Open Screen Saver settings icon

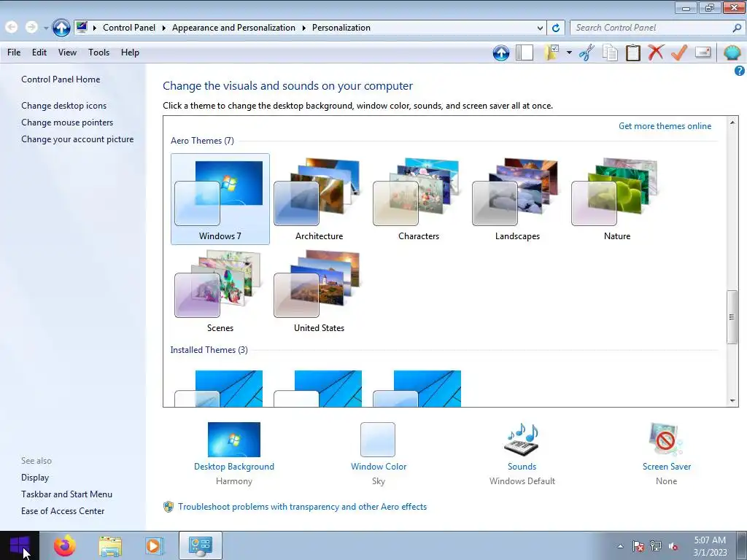pos(665,439)
